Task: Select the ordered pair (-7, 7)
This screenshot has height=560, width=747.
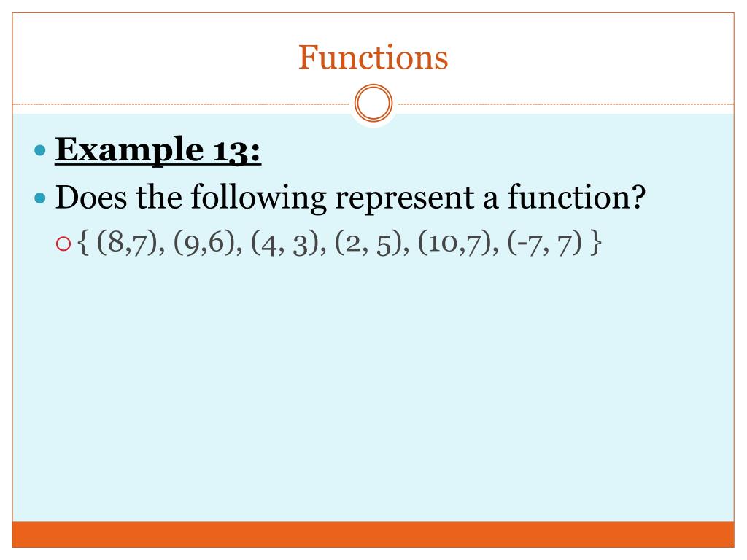Action: 545,244
